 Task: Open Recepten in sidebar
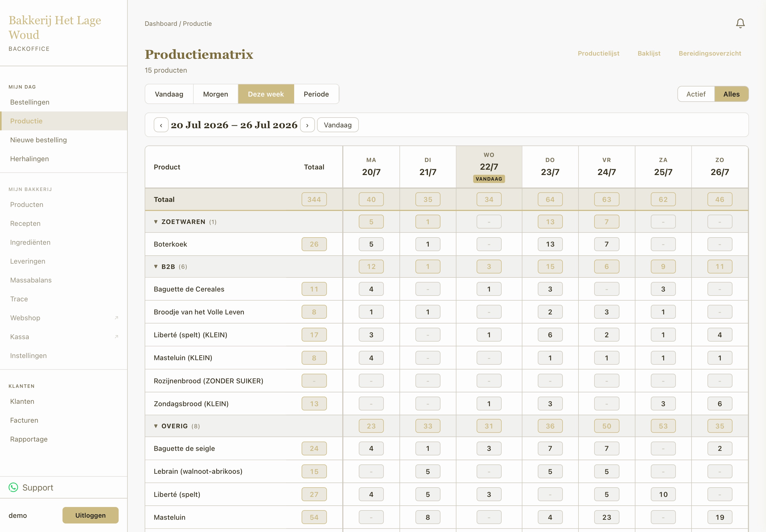(x=64, y=223)
